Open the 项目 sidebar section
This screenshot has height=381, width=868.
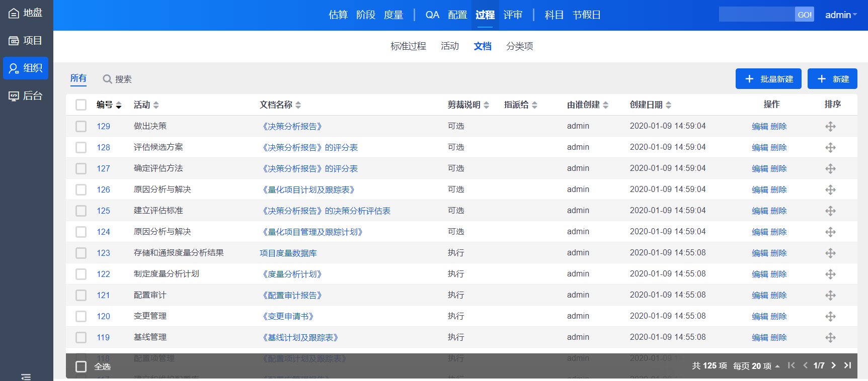click(x=26, y=41)
